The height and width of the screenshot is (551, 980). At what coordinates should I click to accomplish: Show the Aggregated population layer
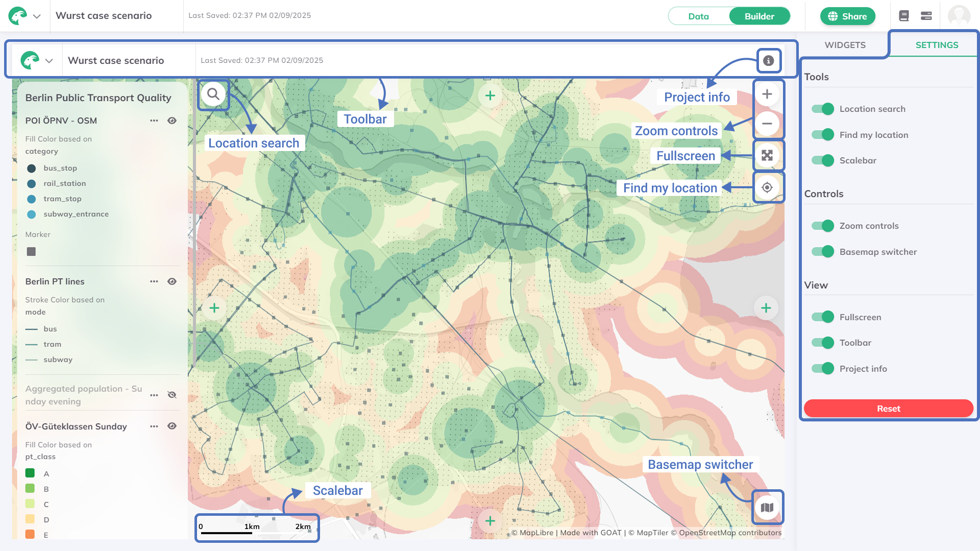coord(172,395)
